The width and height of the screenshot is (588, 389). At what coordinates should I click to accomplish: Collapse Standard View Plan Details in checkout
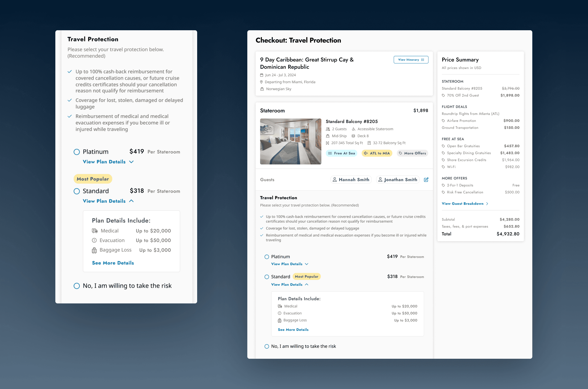pos(289,285)
